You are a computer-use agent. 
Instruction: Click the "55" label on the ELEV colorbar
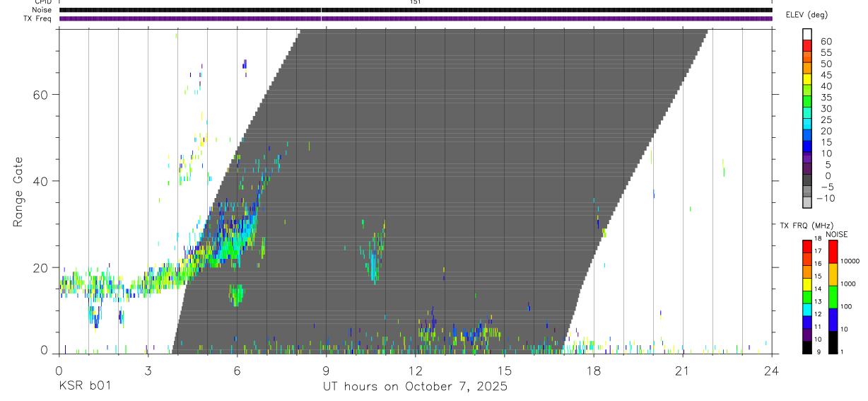(x=826, y=52)
